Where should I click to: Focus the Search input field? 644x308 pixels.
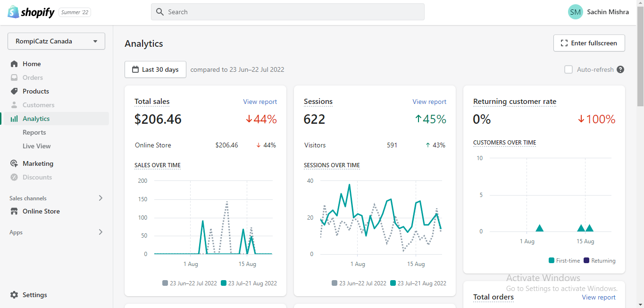click(x=288, y=12)
